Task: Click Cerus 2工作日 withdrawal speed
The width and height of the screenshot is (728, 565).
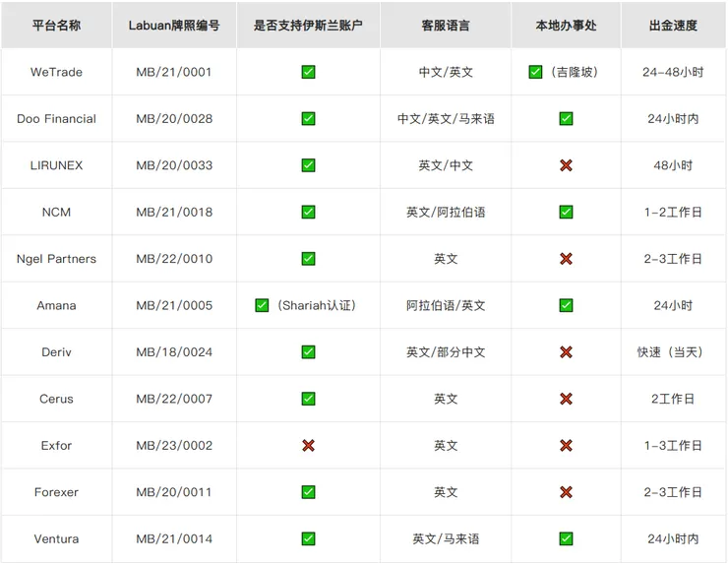Action: [x=673, y=399]
